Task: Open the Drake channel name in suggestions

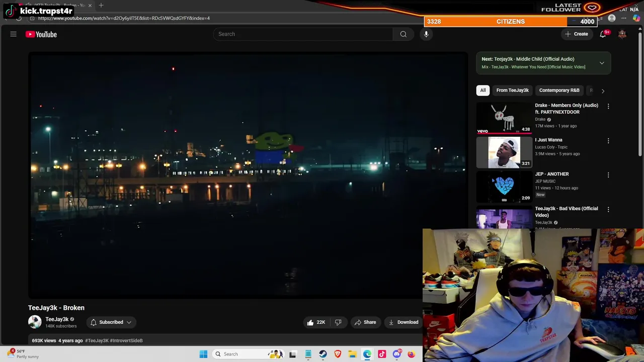Action: 540,119
